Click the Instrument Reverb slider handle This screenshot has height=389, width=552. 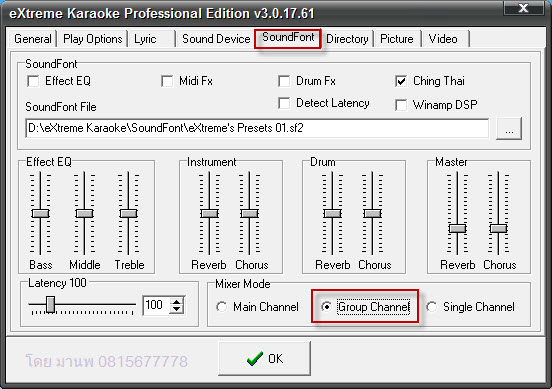[209, 214]
